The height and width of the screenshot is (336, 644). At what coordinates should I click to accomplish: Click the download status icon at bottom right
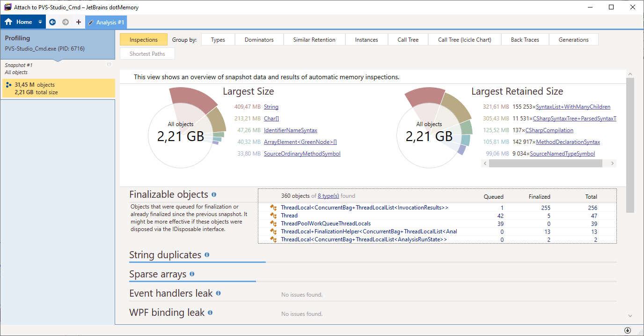628,330
